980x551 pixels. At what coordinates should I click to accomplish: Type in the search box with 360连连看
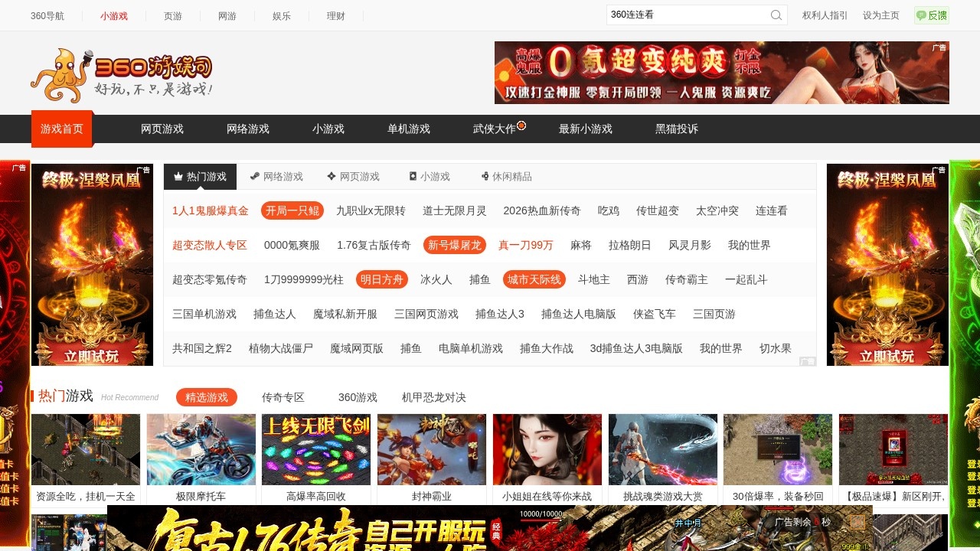point(688,15)
